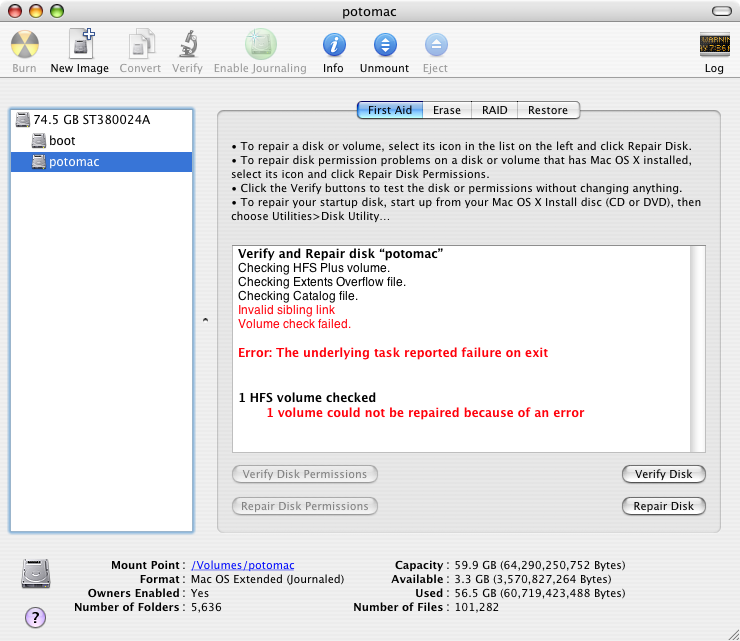Click the Format value Mac OS Extended

point(268,579)
